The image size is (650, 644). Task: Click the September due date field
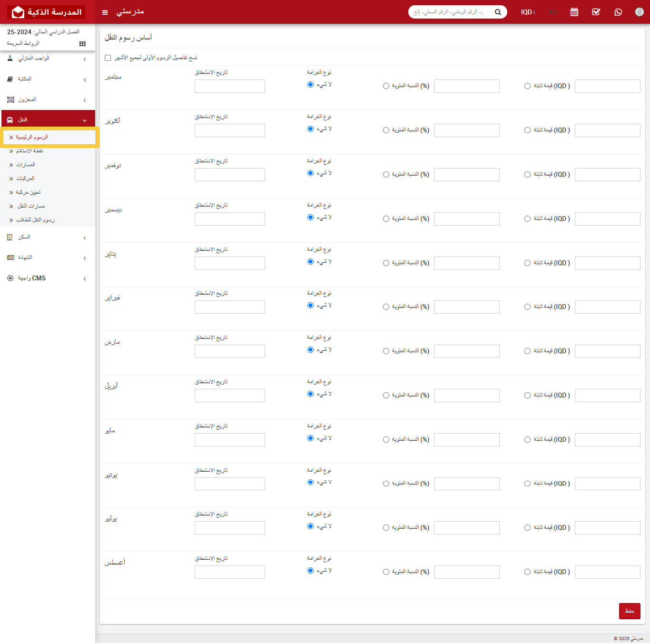point(229,86)
